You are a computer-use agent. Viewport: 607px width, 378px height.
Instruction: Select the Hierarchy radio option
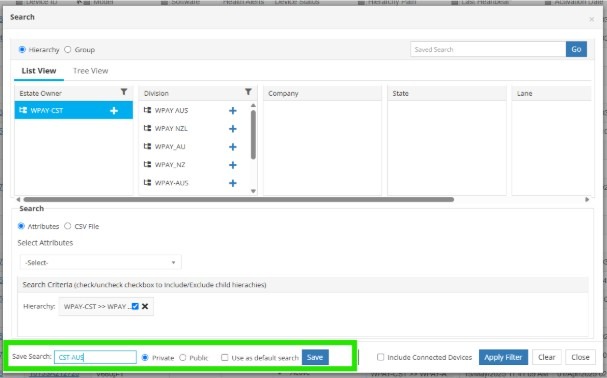pyautogui.click(x=22, y=50)
